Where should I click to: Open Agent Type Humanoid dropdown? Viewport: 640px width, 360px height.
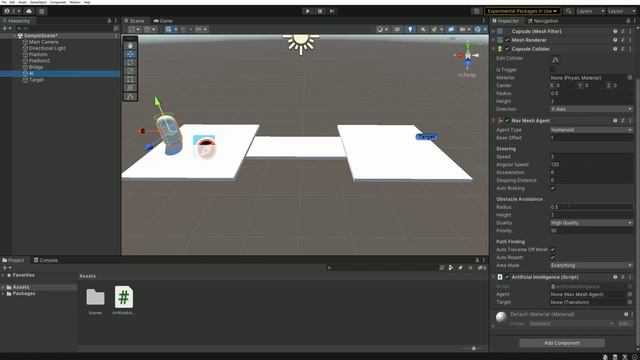click(591, 130)
